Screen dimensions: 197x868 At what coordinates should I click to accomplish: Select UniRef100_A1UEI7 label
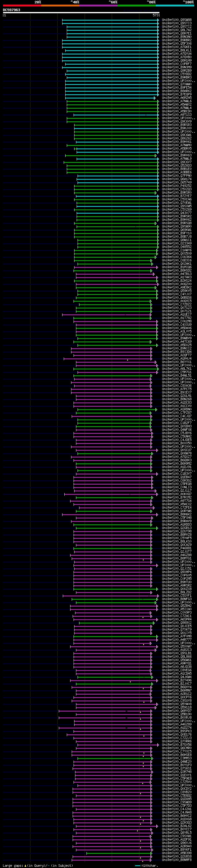(x=177, y=314)
